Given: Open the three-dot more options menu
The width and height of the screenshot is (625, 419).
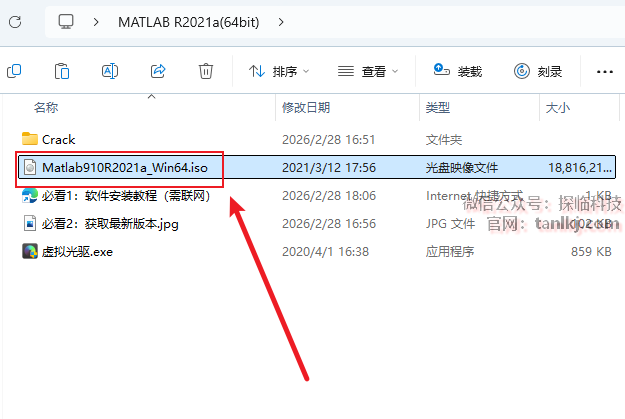Looking at the screenshot, I should click(605, 72).
